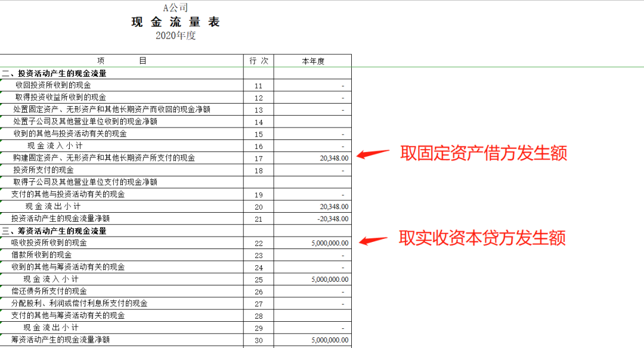The width and height of the screenshot is (644, 348).
Task: Click the value 5,000,000.00 in row 30
Action: click(x=330, y=340)
